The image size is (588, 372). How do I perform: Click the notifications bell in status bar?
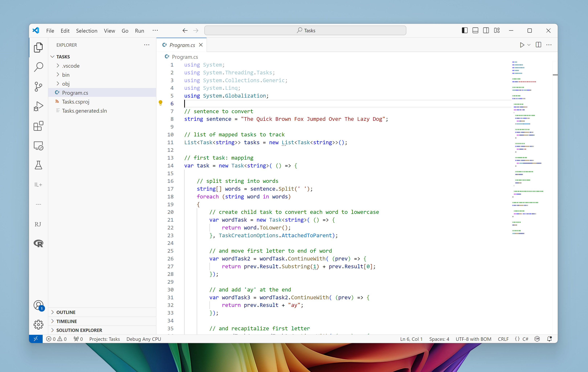tap(549, 339)
